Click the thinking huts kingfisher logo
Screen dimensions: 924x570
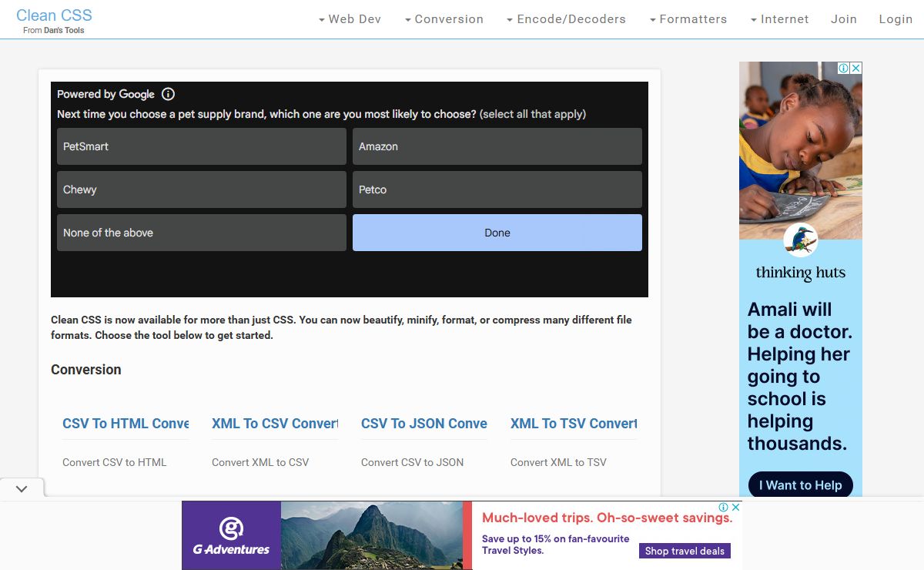[800, 240]
